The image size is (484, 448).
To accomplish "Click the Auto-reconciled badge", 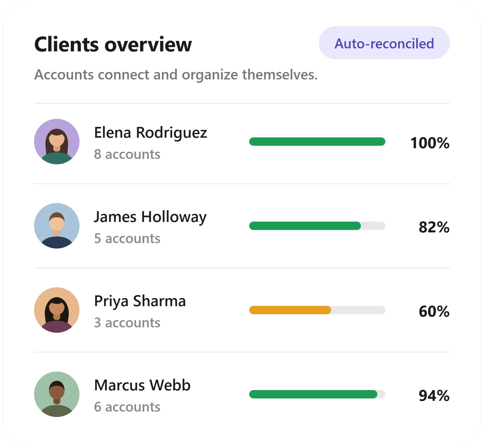I will click(384, 43).
